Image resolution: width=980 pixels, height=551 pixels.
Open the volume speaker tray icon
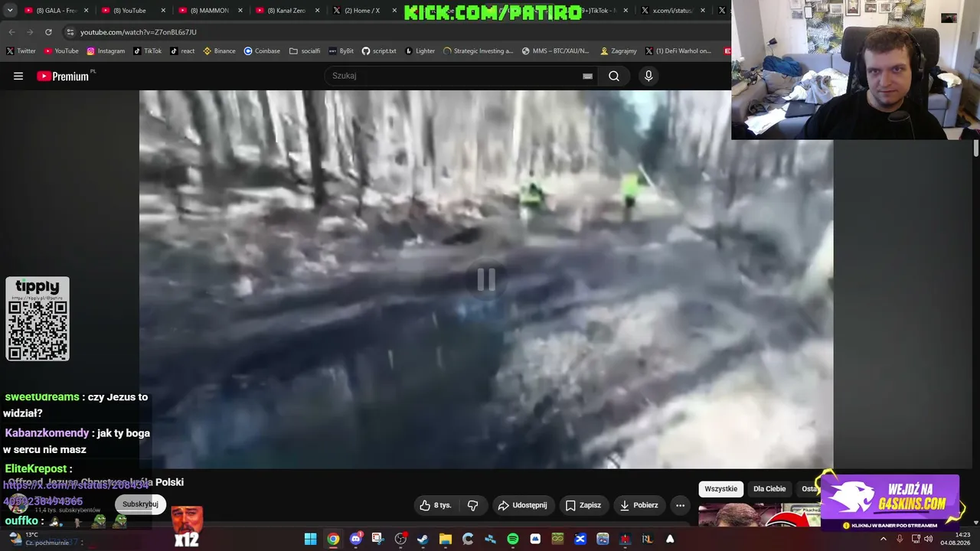point(929,539)
